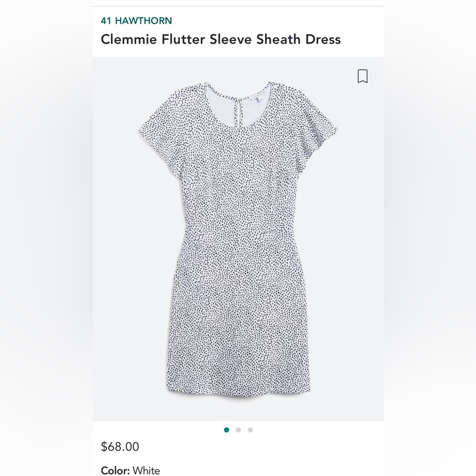Click the Clemmie Flutter Sleeve Sheath Dress title
Screen dimensions: 476x476
[x=220, y=40]
